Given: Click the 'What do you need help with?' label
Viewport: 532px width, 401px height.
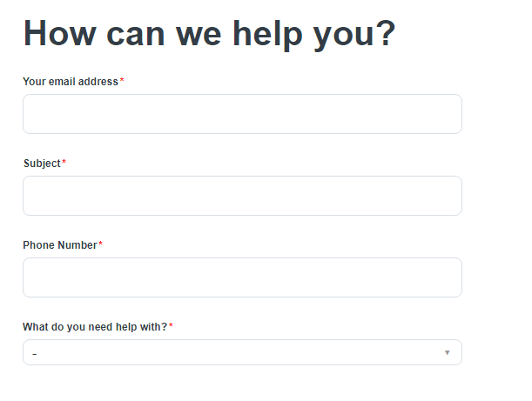Looking at the screenshot, I should (94, 327).
